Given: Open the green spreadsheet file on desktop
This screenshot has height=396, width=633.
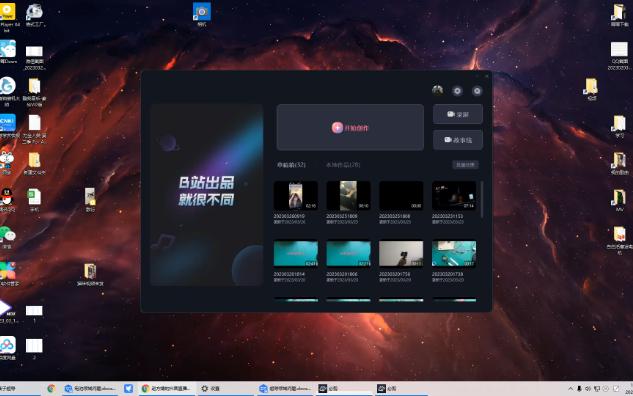Looking at the screenshot, I should 34,200.
